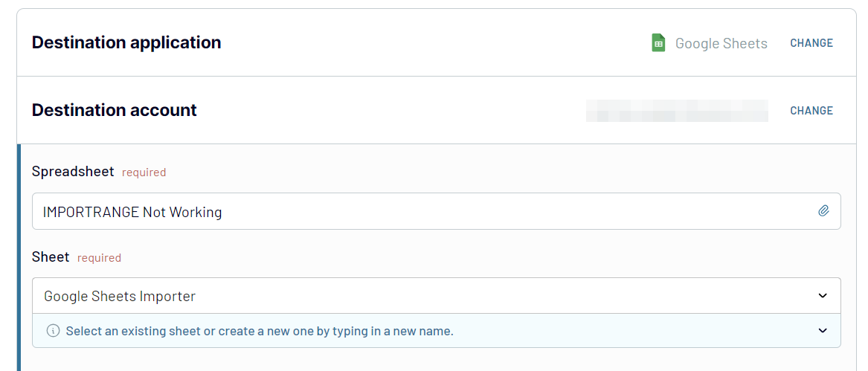Click the 'Select an existing sheet' hint text
The width and height of the screenshot is (868, 371).
coord(260,331)
